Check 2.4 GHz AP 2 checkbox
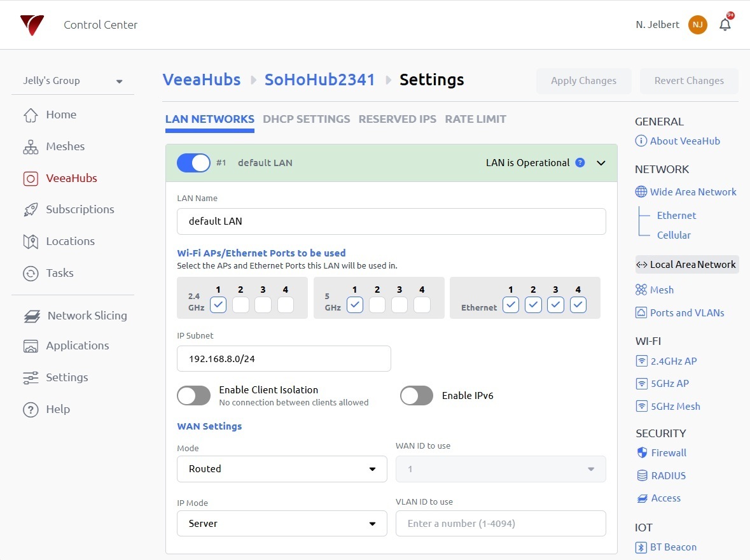 pos(240,305)
